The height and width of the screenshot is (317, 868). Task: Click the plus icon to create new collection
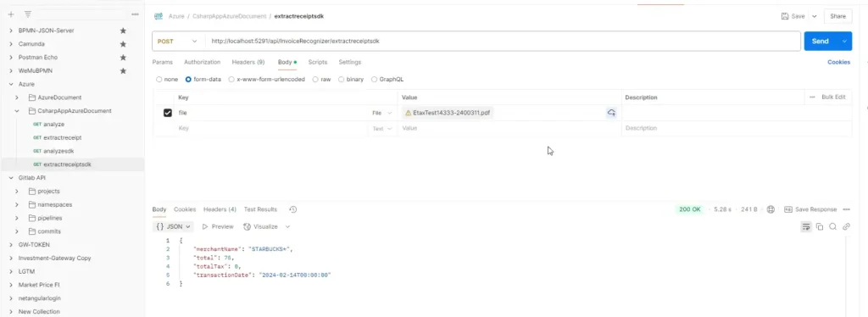coord(11,14)
